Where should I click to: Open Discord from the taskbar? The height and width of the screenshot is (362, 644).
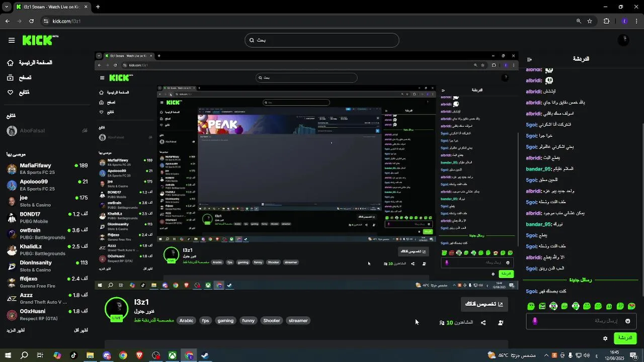click(107, 355)
